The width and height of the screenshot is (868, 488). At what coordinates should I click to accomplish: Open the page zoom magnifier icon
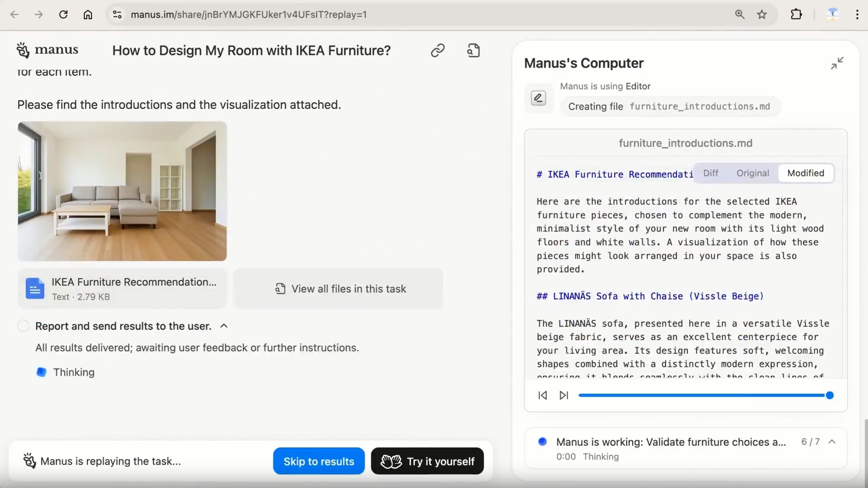click(740, 15)
